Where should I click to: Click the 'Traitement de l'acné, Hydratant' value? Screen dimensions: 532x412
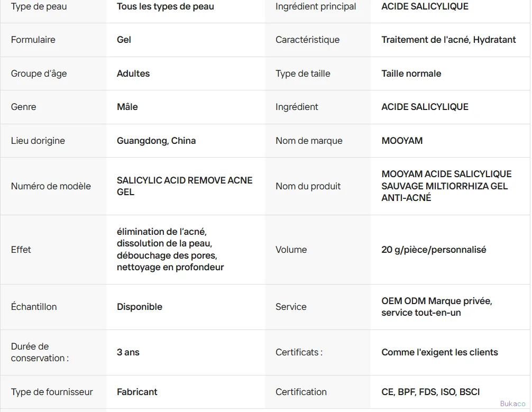[448, 40]
